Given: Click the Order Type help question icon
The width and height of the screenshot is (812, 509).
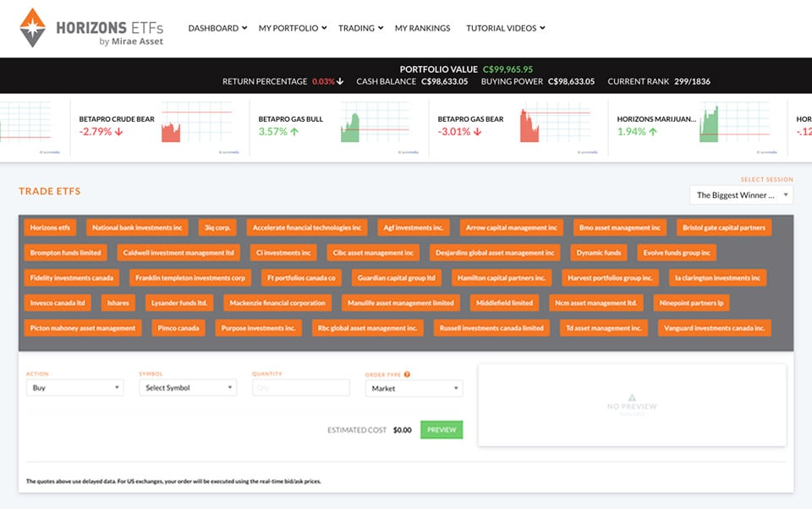Looking at the screenshot, I should tap(407, 375).
